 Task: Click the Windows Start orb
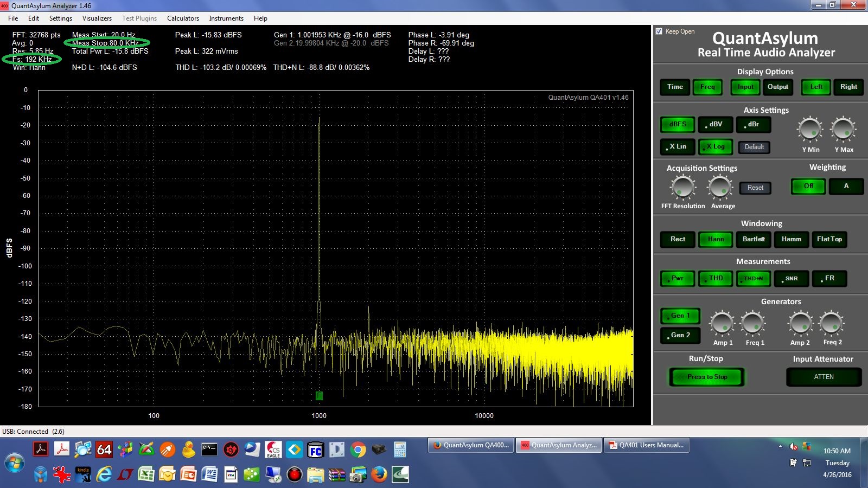tap(15, 464)
